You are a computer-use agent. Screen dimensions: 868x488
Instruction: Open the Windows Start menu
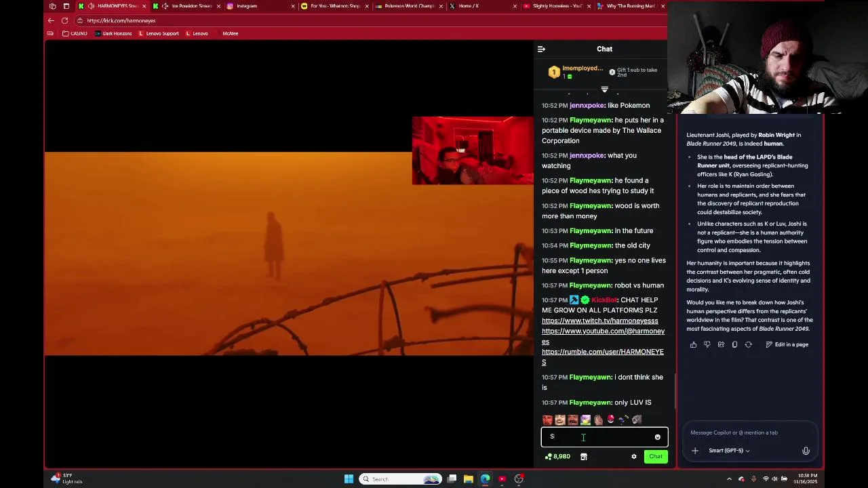click(349, 479)
